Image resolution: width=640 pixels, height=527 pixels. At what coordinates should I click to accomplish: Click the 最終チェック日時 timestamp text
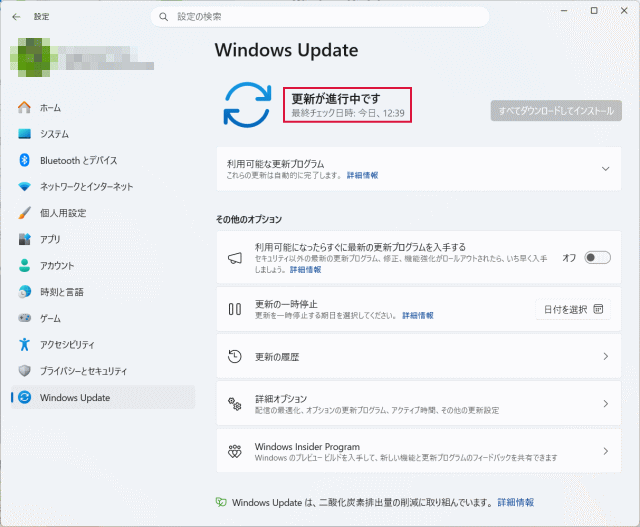coord(348,113)
